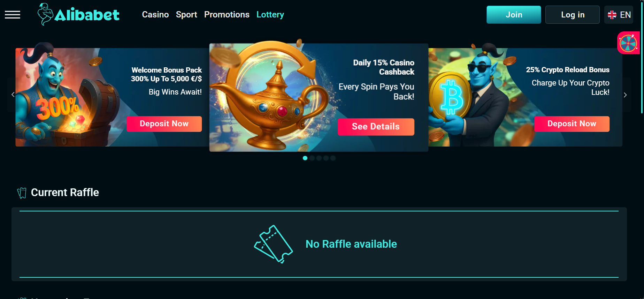Click the UK flag language icon
This screenshot has height=299, width=644.
pos(612,15)
